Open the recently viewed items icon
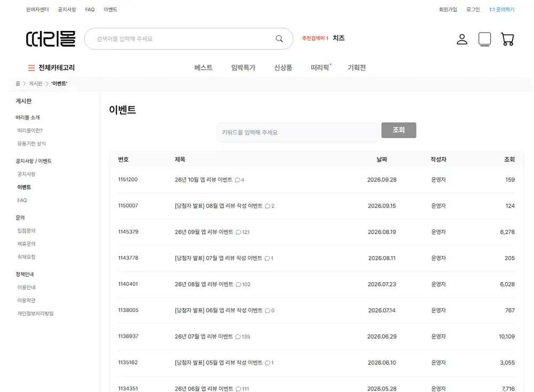The height and width of the screenshot is (392, 534). point(485,39)
